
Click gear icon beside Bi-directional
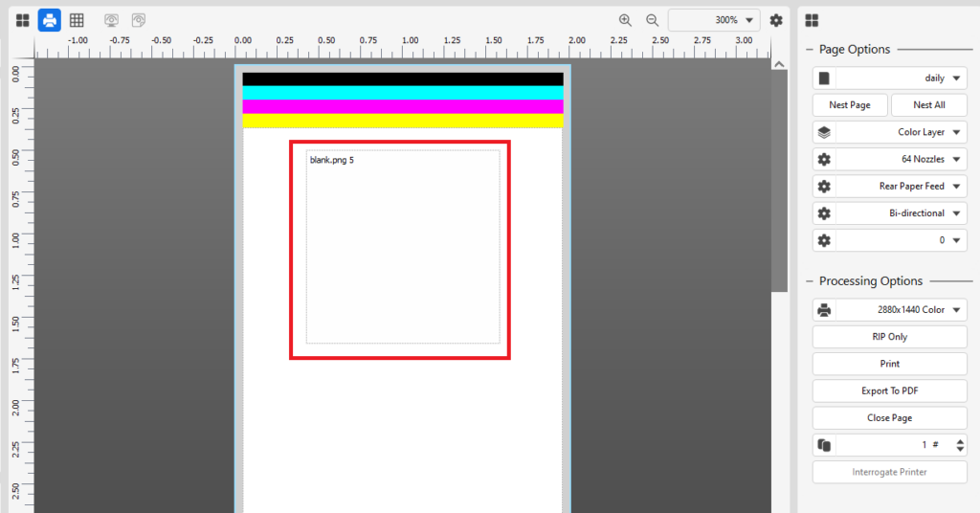[824, 213]
